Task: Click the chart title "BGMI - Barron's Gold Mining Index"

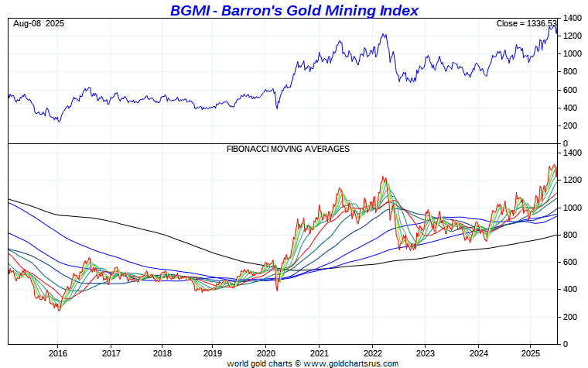Action: [x=294, y=10]
